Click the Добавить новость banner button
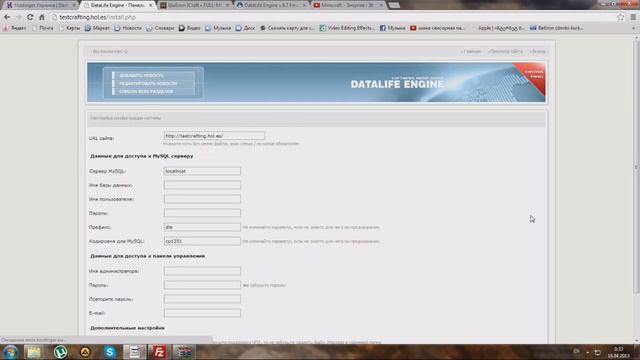The height and width of the screenshot is (360, 640). (x=153, y=76)
